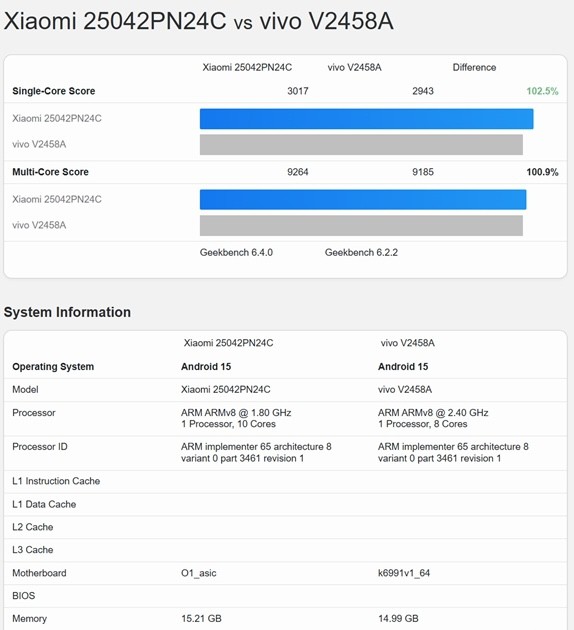The height and width of the screenshot is (630, 574).
Task: Select the multi-core score value 9185
Action: (423, 172)
